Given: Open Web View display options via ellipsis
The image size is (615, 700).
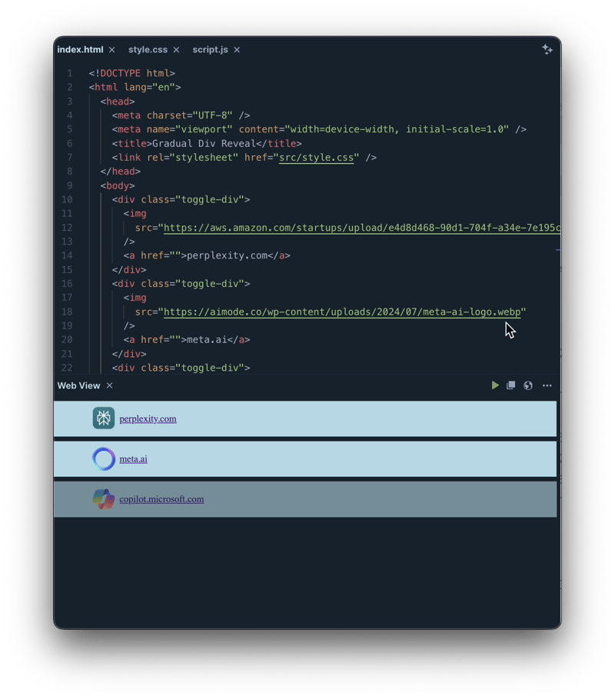Looking at the screenshot, I should pos(547,385).
